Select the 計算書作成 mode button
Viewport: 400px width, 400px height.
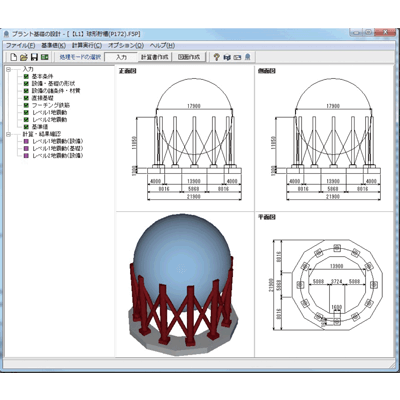click(x=155, y=57)
